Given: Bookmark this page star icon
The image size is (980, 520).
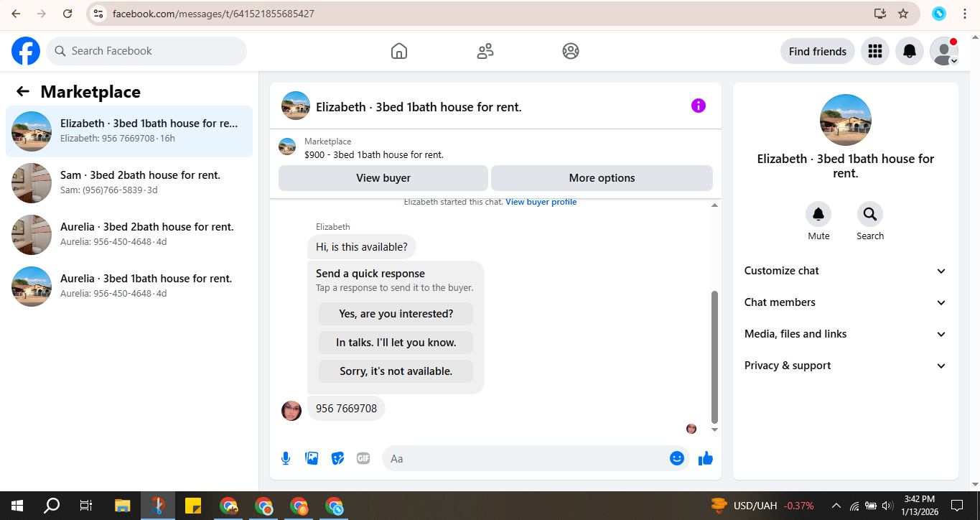Looking at the screenshot, I should coord(903,14).
